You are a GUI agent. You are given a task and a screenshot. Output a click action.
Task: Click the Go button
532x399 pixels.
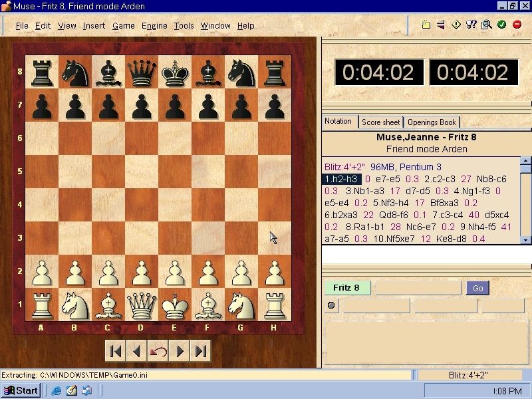pos(477,288)
